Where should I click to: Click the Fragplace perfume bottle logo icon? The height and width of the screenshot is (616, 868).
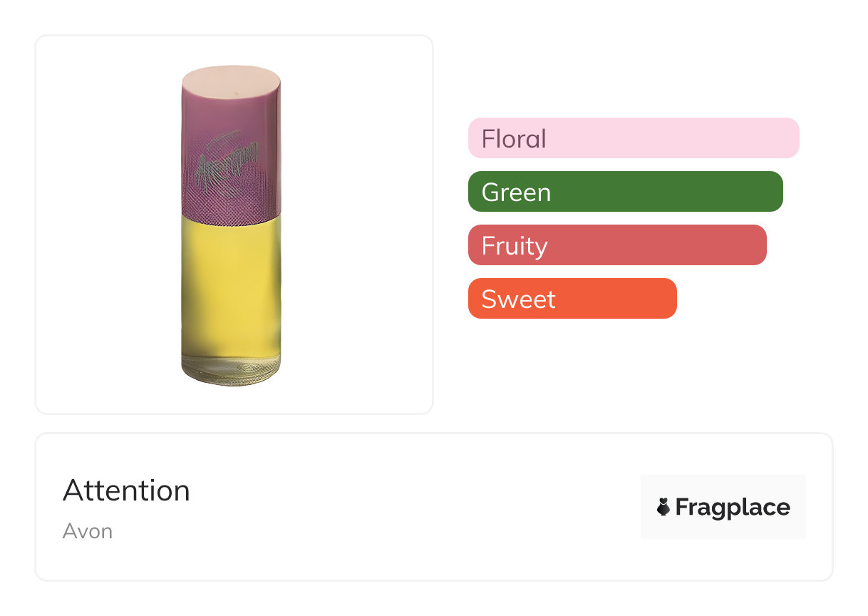pyautogui.click(x=663, y=507)
